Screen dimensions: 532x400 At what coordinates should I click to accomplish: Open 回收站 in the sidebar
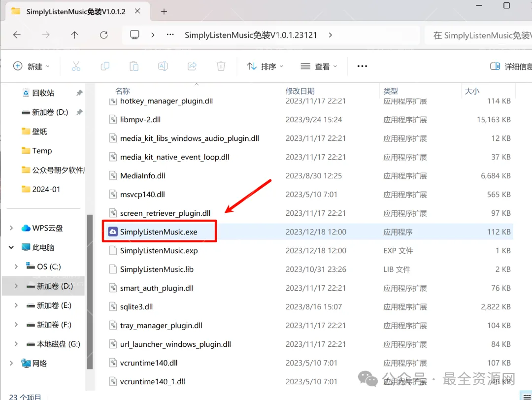(x=43, y=93)
